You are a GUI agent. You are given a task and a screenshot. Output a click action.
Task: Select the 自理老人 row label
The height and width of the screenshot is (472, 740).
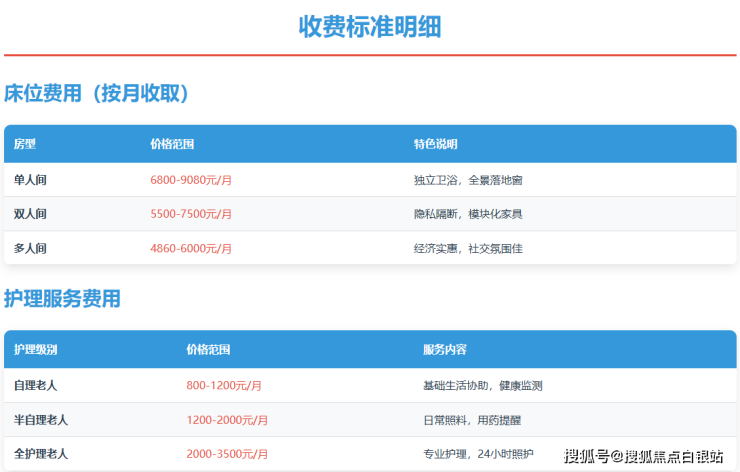(36, 385)
